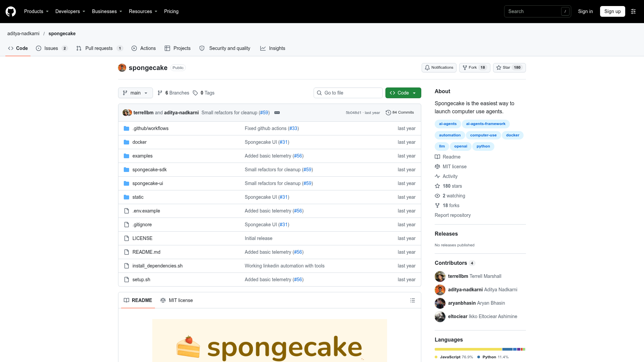Click the Go to file input
The image size is (644, 362).
coord(348,93)
